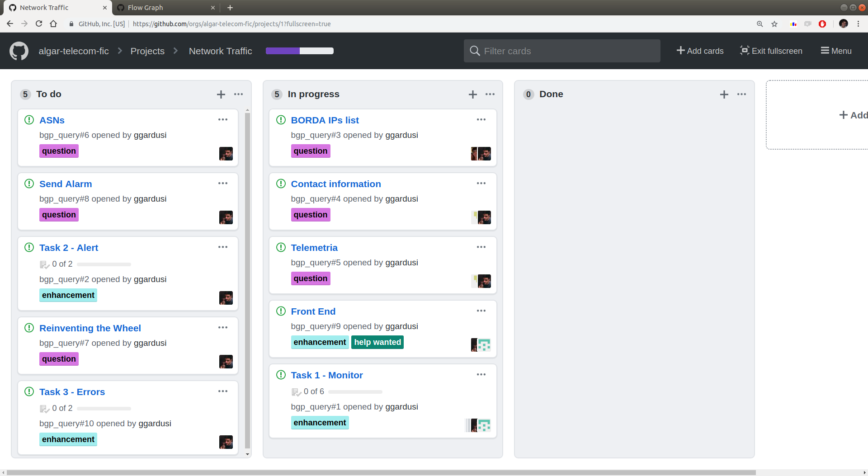Click the GitHub Octocat logo
The width and height of the screenshot is (868, 476).
pyautogui.click(x=19, y=51)
